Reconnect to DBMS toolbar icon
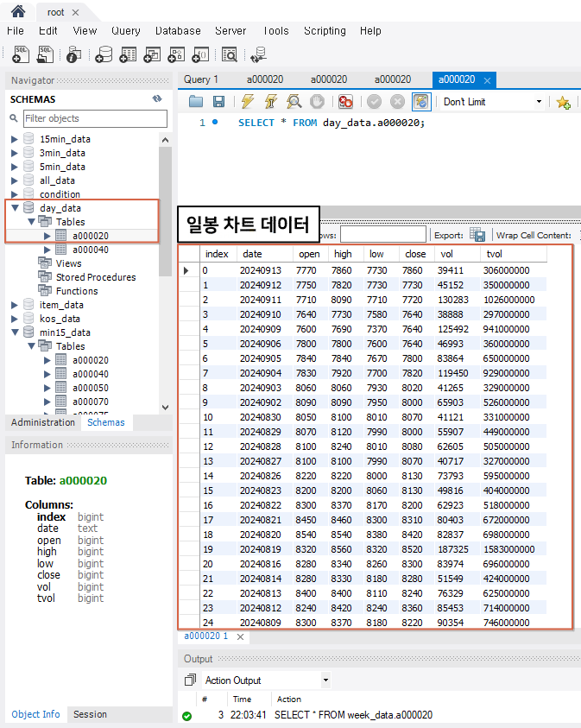This screenshot has width=581, height=728. point(258,54)
